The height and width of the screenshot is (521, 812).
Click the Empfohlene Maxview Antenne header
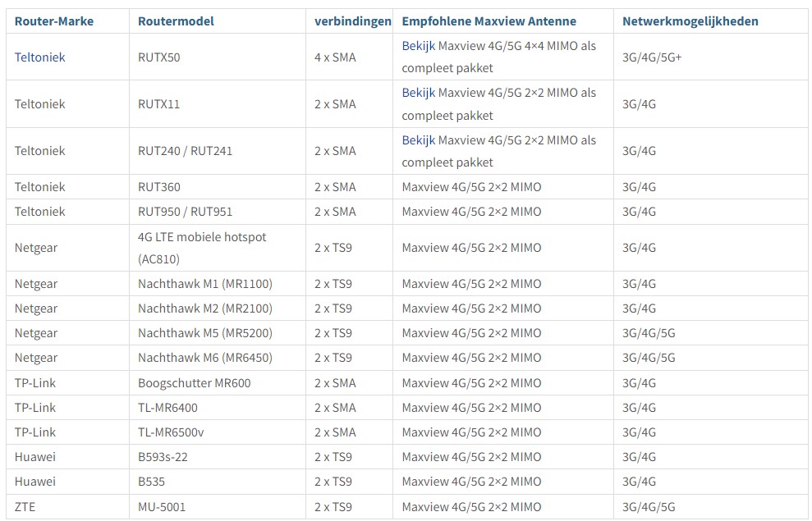(x=489, y=21)
